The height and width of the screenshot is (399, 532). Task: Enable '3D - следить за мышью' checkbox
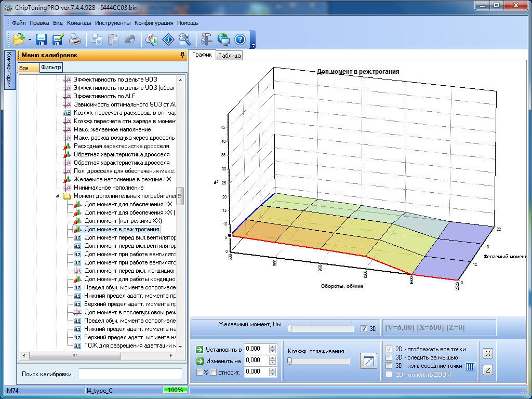[389, 357]
